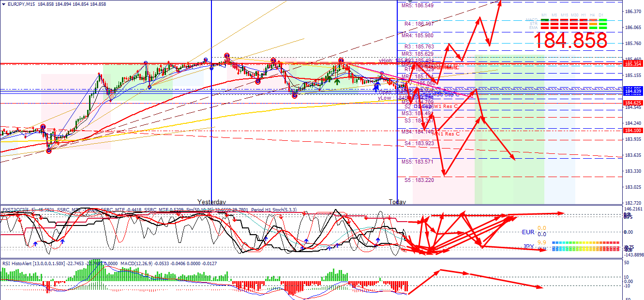Click the red 184.100 price tag on the axis

[x=633, y=131]
